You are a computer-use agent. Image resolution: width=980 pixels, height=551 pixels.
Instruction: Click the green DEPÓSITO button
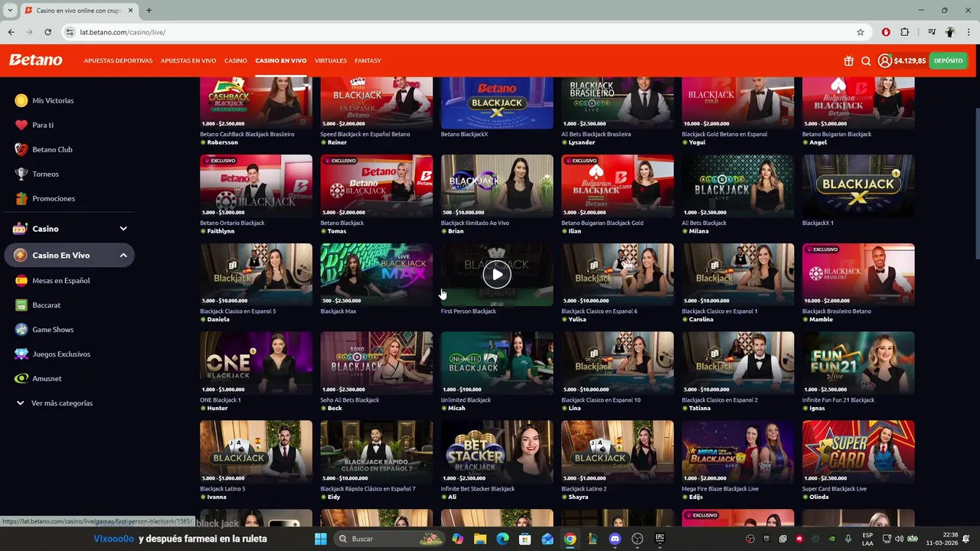948,60
